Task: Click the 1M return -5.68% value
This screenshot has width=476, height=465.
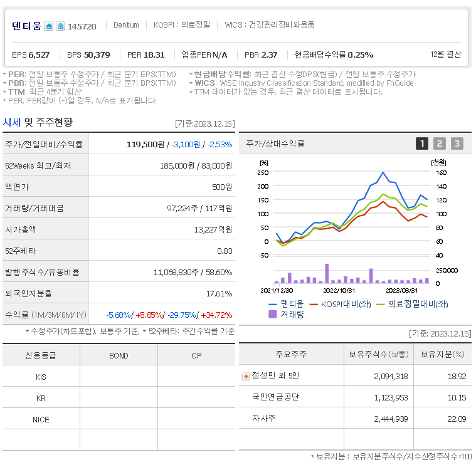Action: pyautogui.click(x=119, y=315)
